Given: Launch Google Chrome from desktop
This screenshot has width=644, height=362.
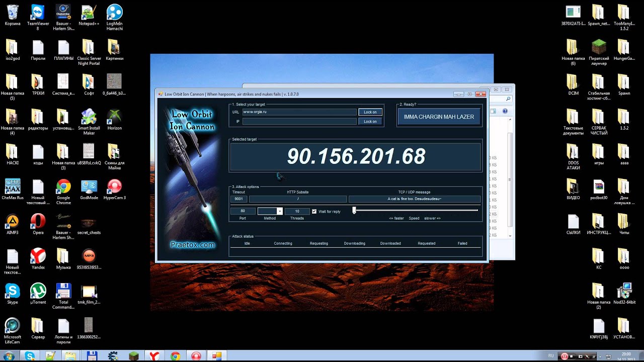Looking at the screenshot, I should pos(63,192).
